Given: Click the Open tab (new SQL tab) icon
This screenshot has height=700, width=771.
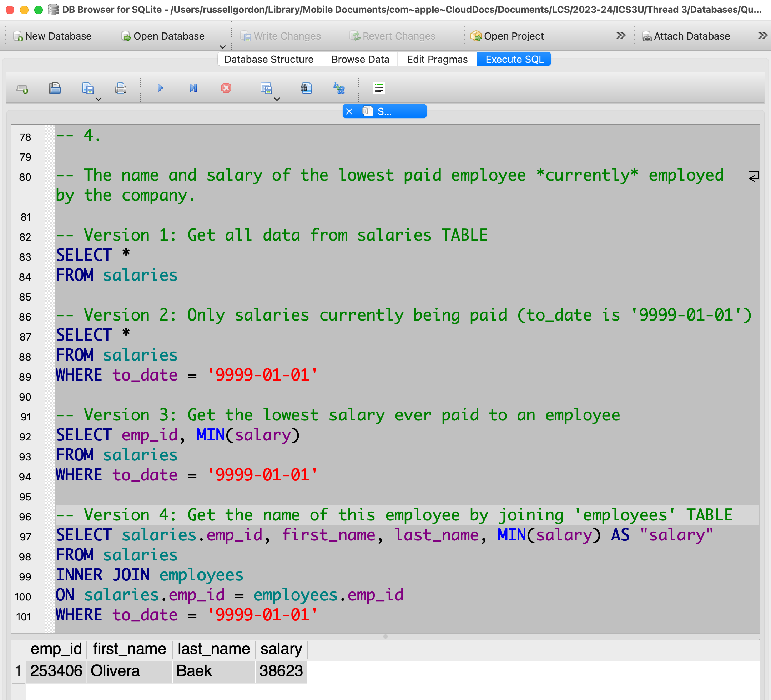Looking at the screenshot, I should pos(22,89).
